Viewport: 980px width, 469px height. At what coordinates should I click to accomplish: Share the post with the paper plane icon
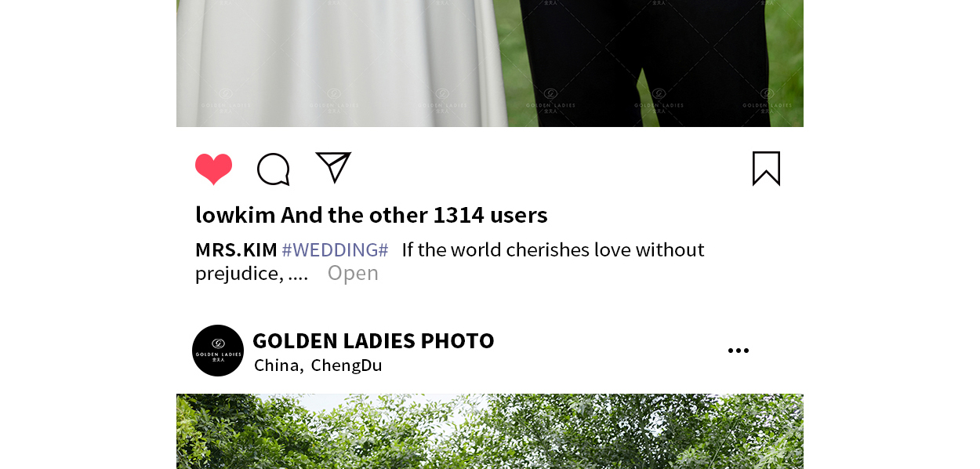333,167
